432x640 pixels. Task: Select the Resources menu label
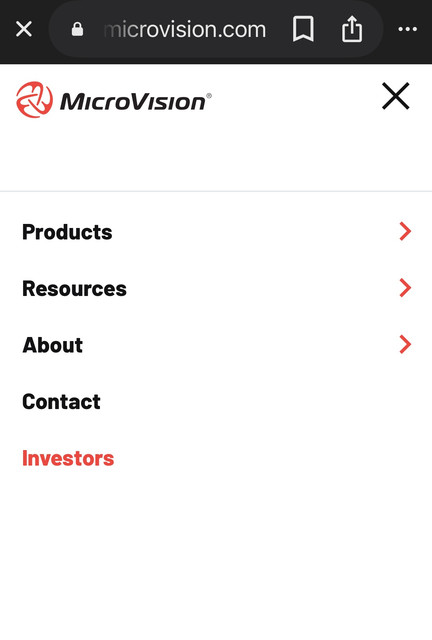(74, 289)
